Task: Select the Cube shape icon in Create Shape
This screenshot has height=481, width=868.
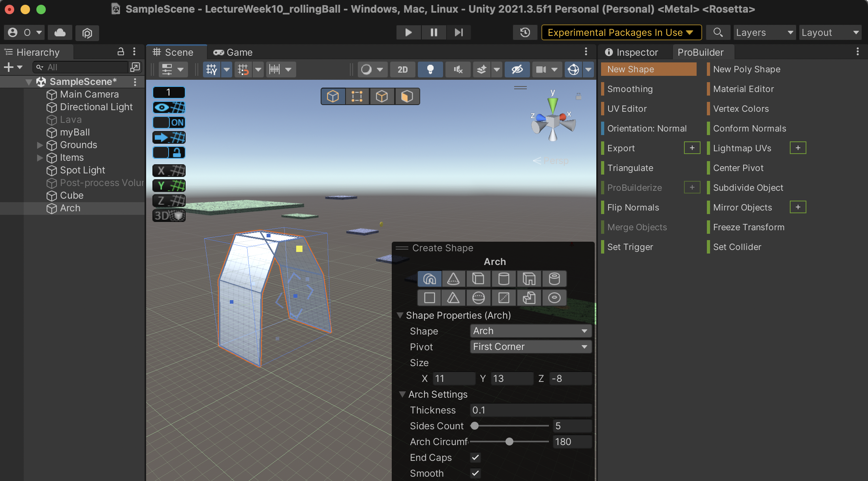Action: pyautogui.click(x=478, y=279)
